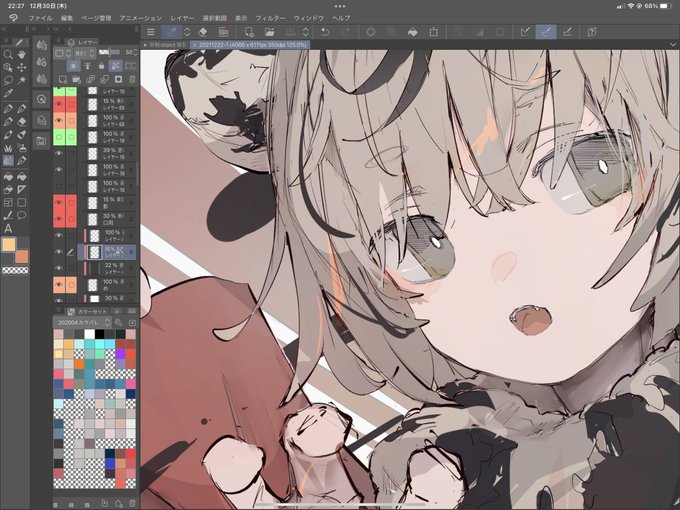Open the Clip Studio logo menu

pyautogui.click(x=13, y=18)
